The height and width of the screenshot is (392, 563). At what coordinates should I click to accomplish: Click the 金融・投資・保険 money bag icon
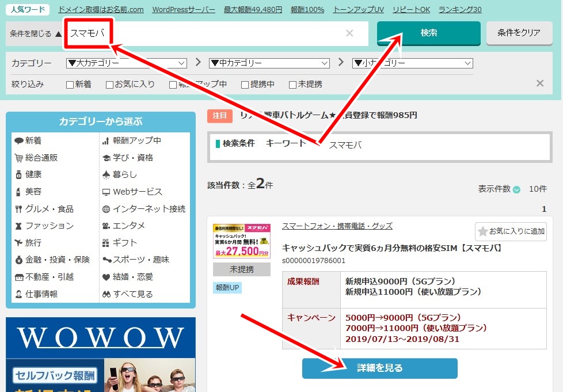[x=18, y=260]
